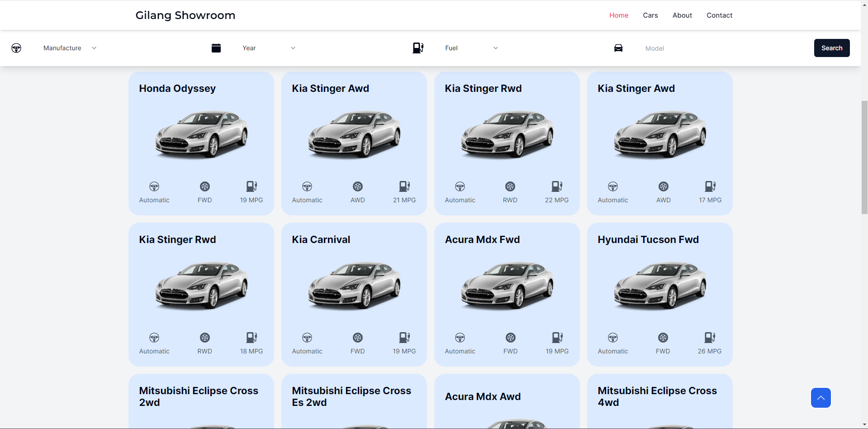Click the Hyundai Tucson Fwd car image
This screenshot has width=868, height=429.
tap(660, 286)
